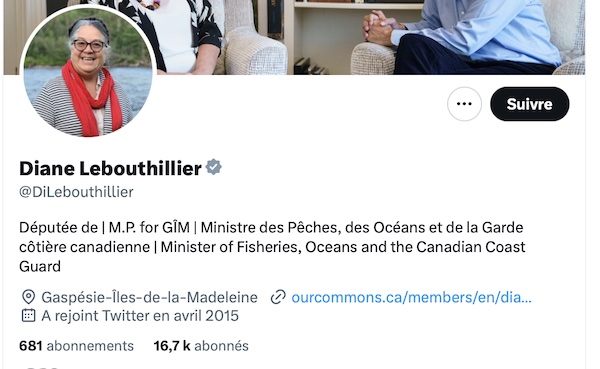Click the location pin icon
The image size is (600, 369).
[x=29, y=297]
